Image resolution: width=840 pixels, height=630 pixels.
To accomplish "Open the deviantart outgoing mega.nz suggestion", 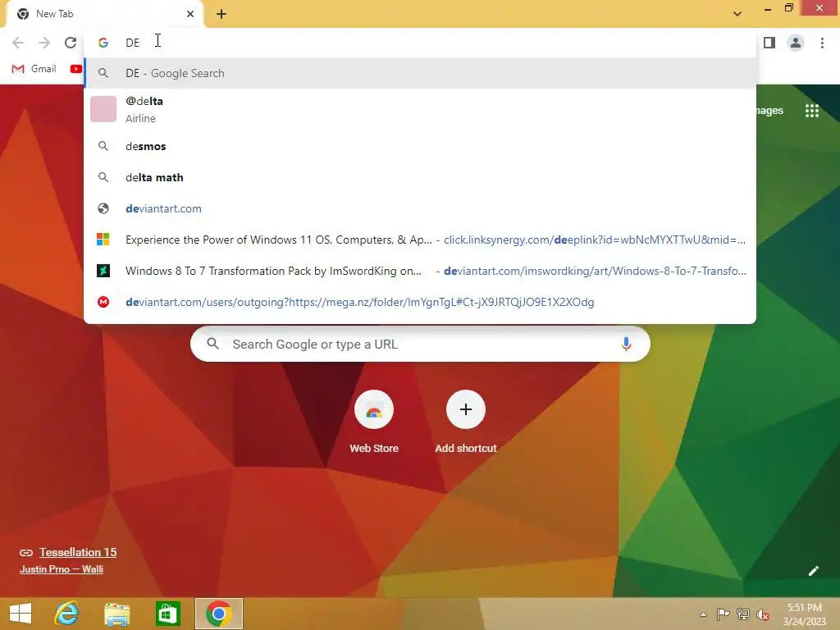I will (420, 302).
